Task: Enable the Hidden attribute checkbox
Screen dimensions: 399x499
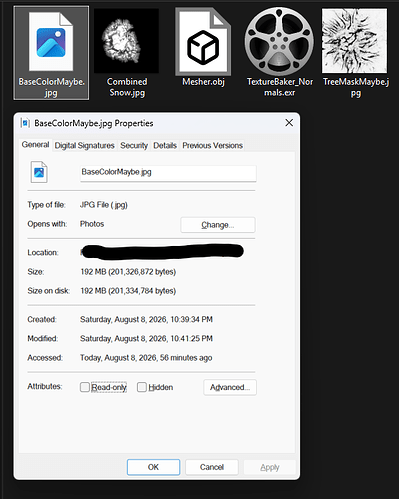Action: (142, 387)
